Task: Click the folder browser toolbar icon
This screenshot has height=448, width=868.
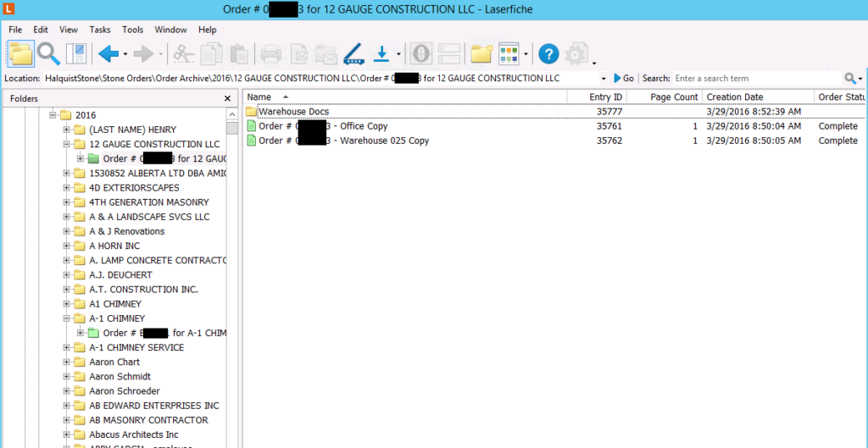Action: (21, 53)
